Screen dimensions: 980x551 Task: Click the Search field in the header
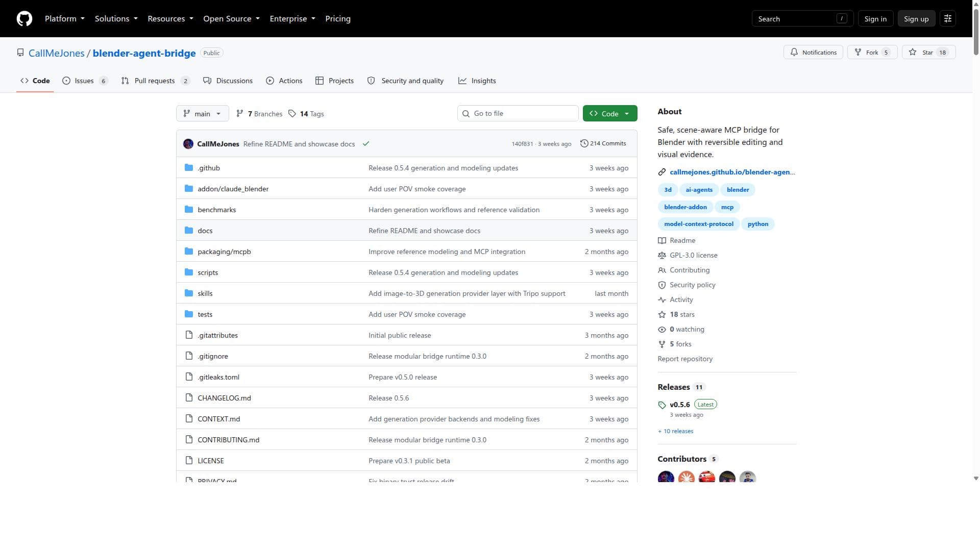click(802, 19)
